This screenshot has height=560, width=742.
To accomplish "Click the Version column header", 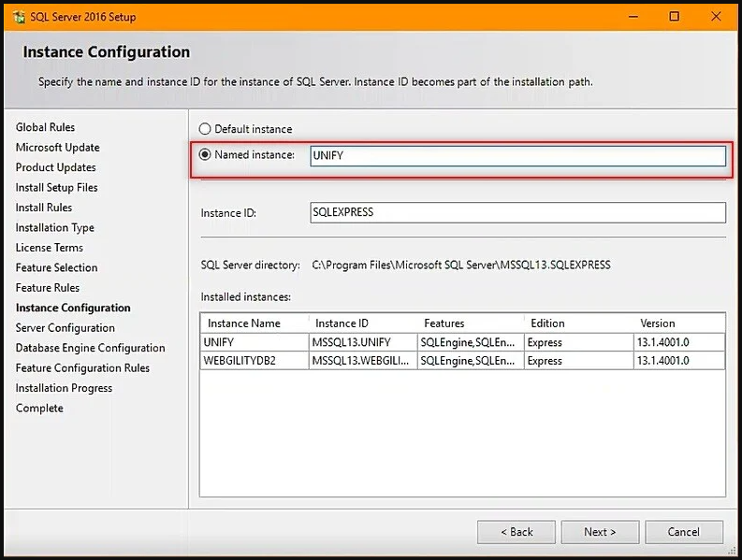I will (657, 323).
